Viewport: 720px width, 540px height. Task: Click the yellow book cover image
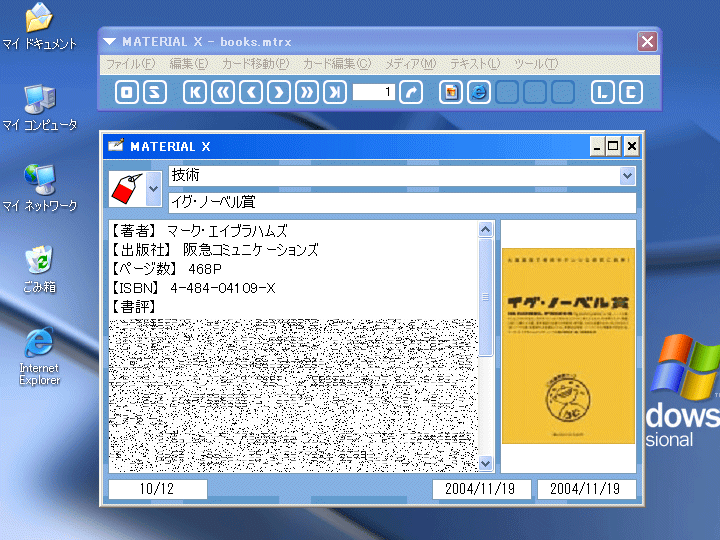pyautogui.click(x=568, y=346)
